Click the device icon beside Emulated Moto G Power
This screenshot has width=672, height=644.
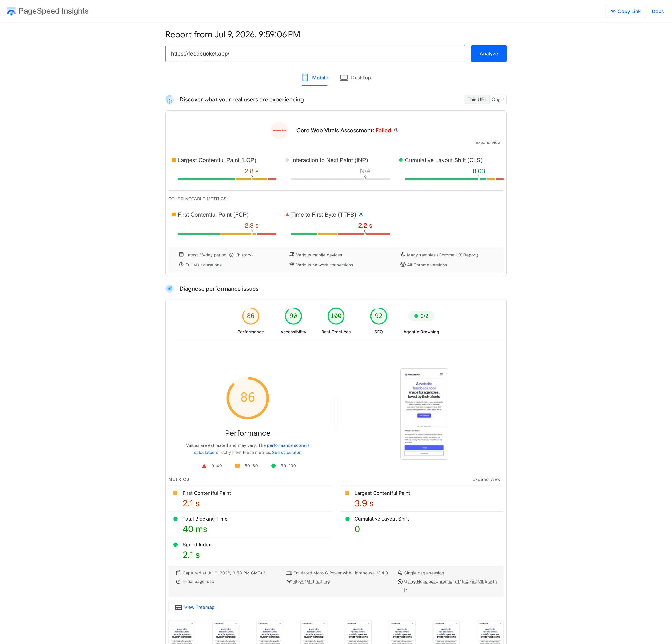pyautogui.click(x=289, y=573)
